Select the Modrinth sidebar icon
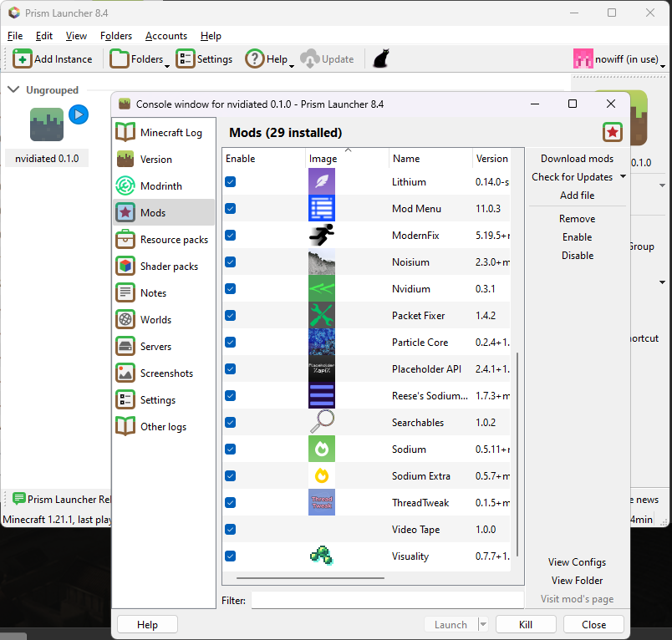The image size is (672, 640). [125, 186]
